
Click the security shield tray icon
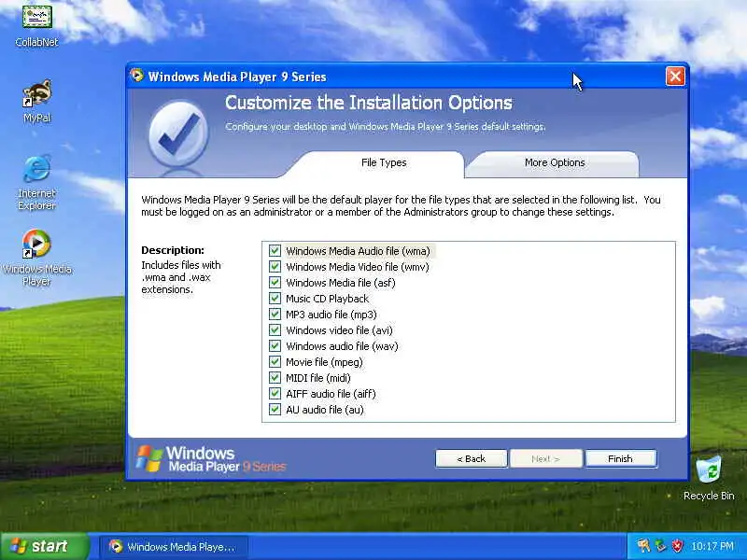click(677, 545)
